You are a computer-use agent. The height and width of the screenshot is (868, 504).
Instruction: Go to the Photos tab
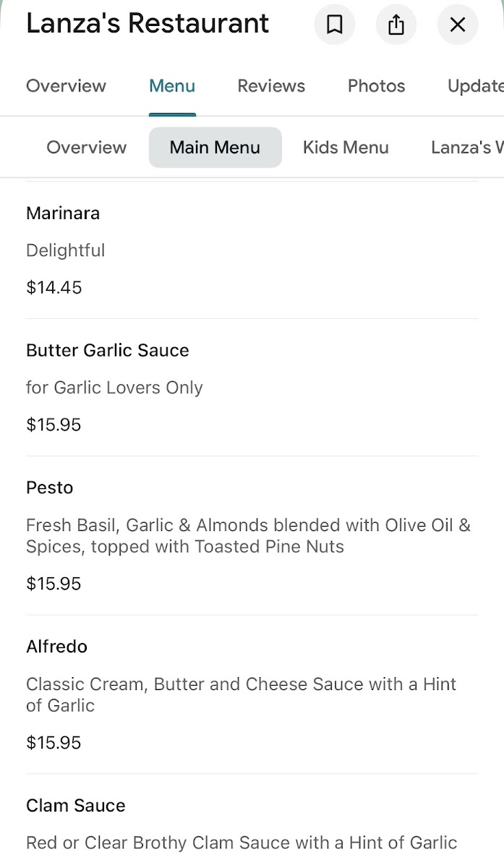[x=376, y=86]
